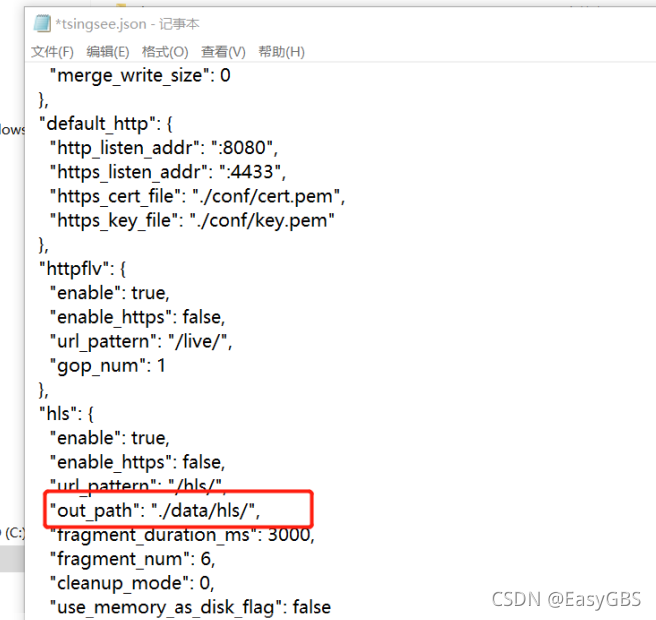Screen dimensions: 656x620
Task: Click the "merge_write_size": 0 line
Action: (x=140, y=76)
